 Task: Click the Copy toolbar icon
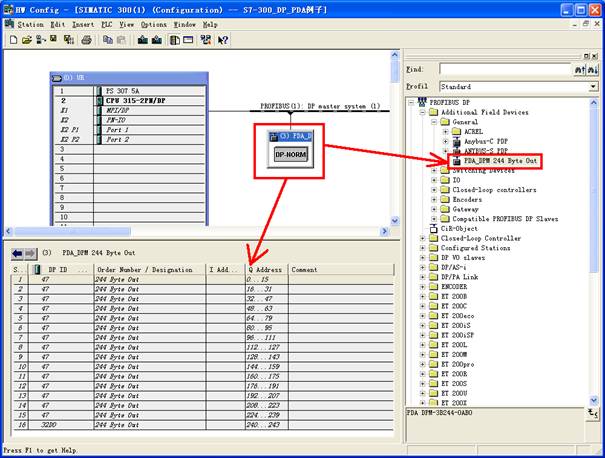tap(108, 40)
